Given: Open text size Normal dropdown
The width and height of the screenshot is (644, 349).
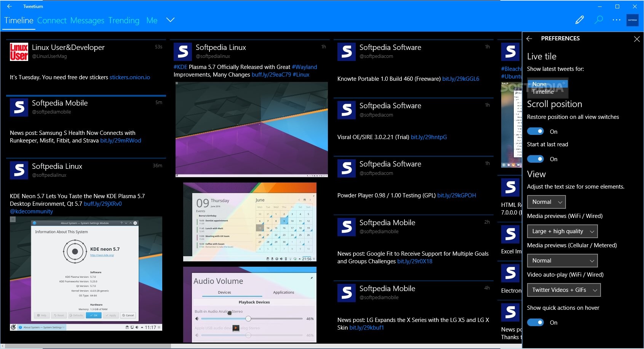Looking at the screenshot, I should pyautogui.click(x=547, y=202).
